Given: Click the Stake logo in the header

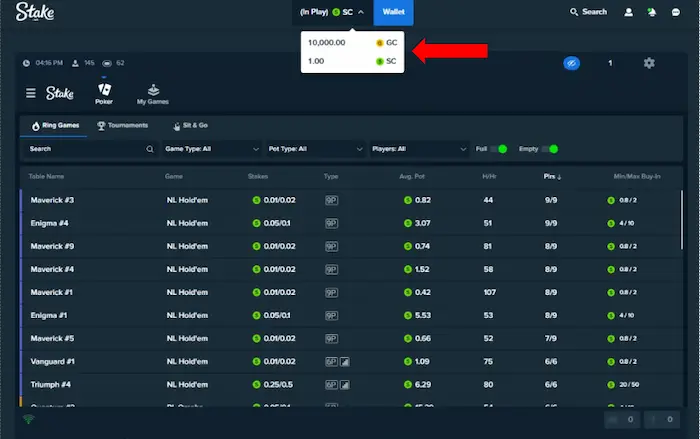Looking at the screenshot, I should [x=35, y=13].
